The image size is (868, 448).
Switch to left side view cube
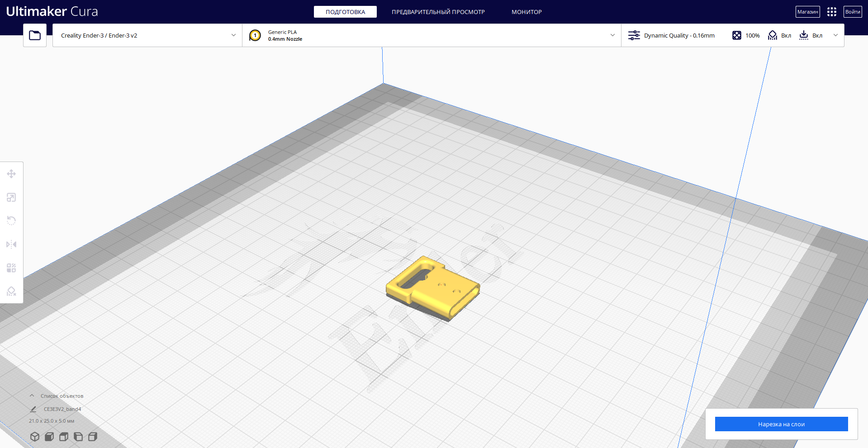(x=78, y=437)
